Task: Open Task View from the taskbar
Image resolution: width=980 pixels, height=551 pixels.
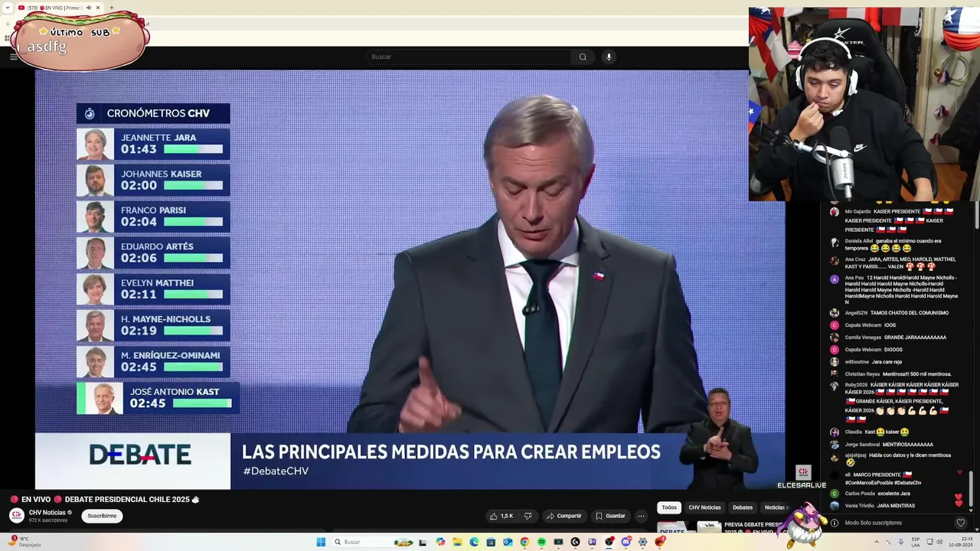Action: [423, 542]
